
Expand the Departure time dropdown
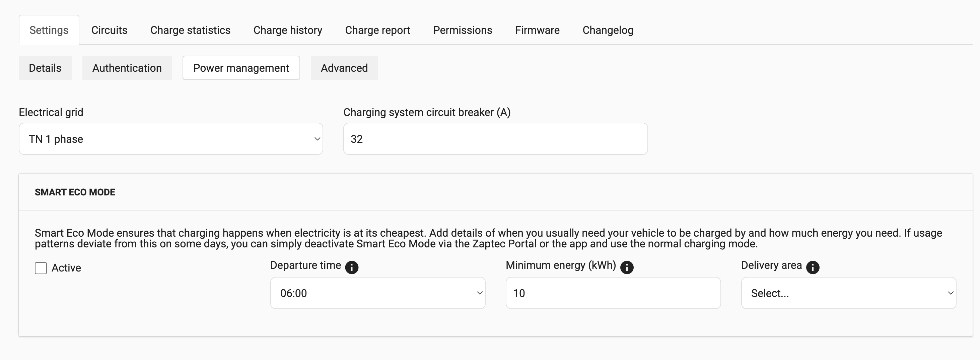point(377,293)
